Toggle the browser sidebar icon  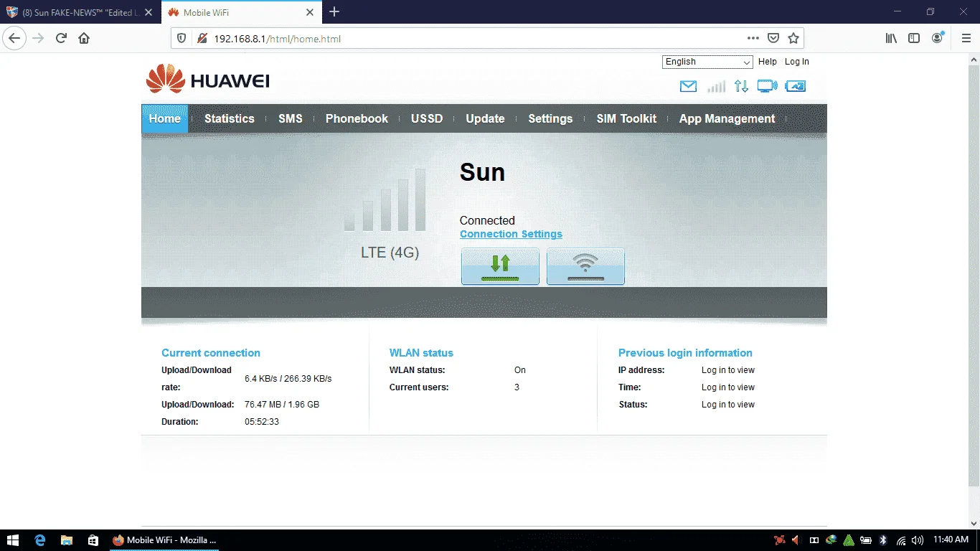pos(914,38)
